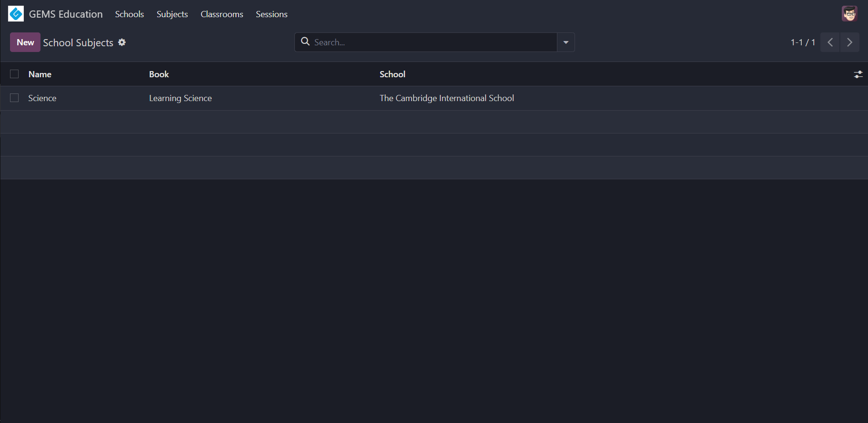Viewport: 868px width, 423px height.
Task: Open the Schools menu
Action: (129, 14)
